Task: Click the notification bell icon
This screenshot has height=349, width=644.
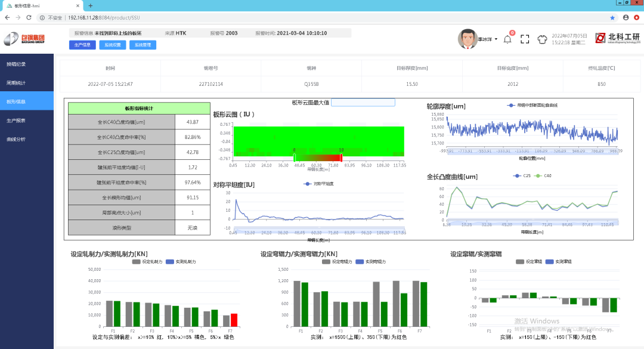Action: (507, 39)
